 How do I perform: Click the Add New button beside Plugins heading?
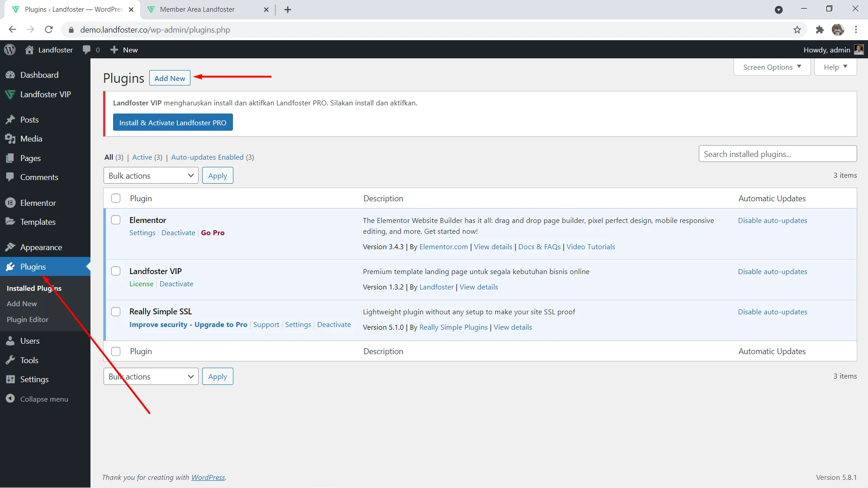coord(170,78)
